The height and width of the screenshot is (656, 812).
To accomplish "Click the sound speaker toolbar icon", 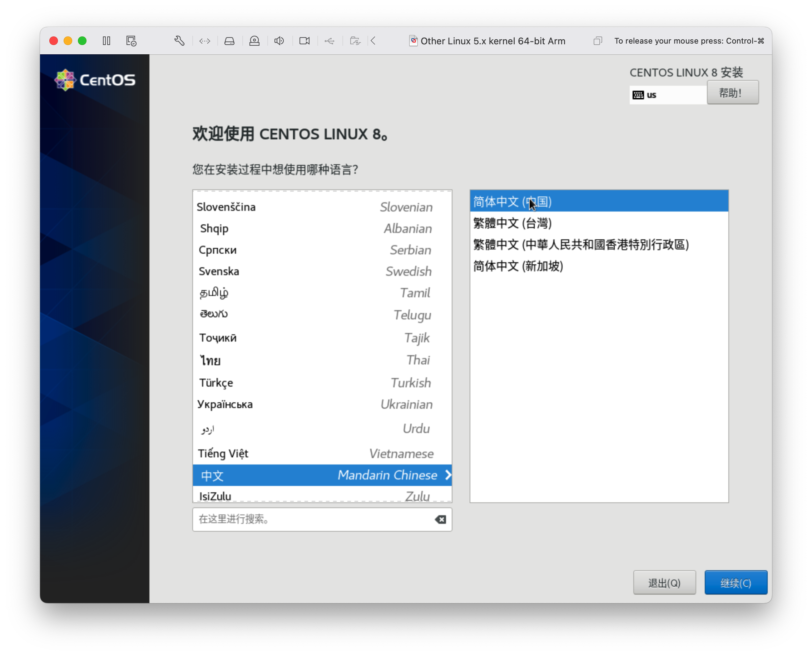I will tap(279, 41).
